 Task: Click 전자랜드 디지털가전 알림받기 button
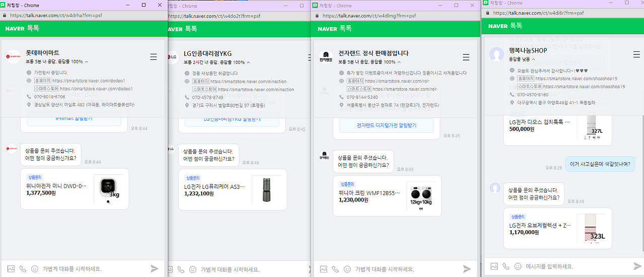(386, 125)
